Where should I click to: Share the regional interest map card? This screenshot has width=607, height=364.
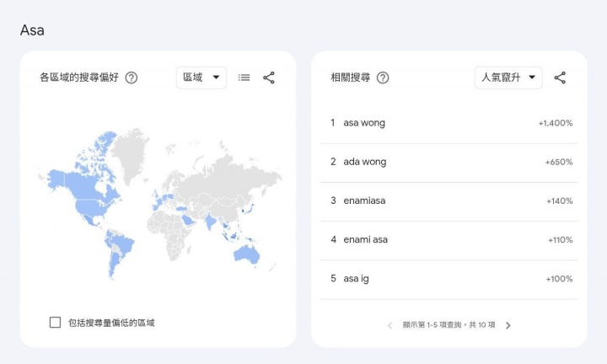click(269, 78)
